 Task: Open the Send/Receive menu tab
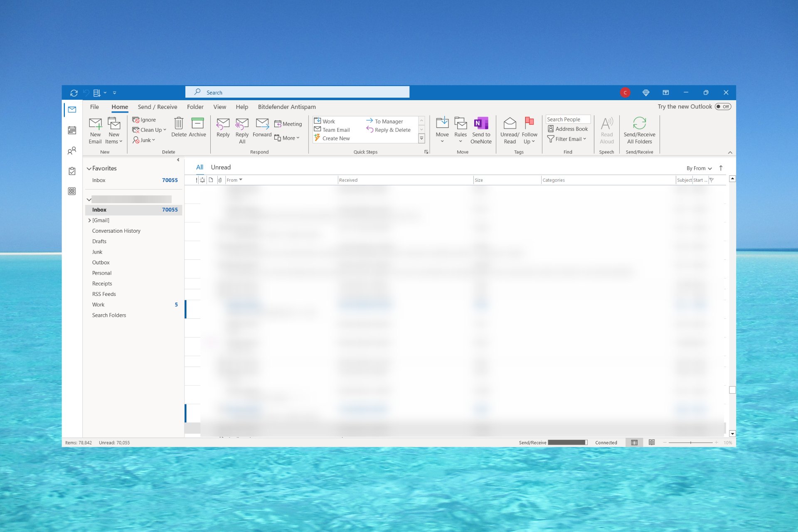tap(157, 106)
